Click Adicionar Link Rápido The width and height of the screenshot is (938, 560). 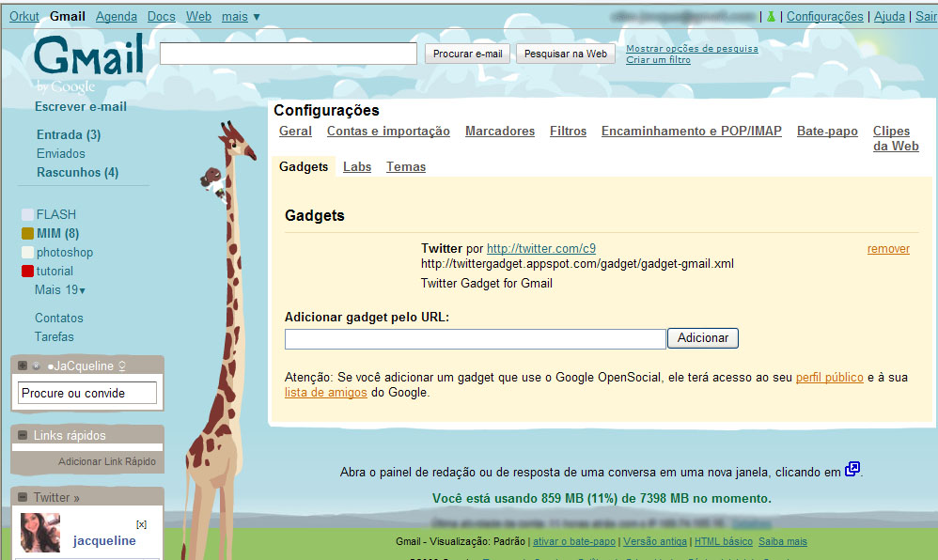point(107,462)
